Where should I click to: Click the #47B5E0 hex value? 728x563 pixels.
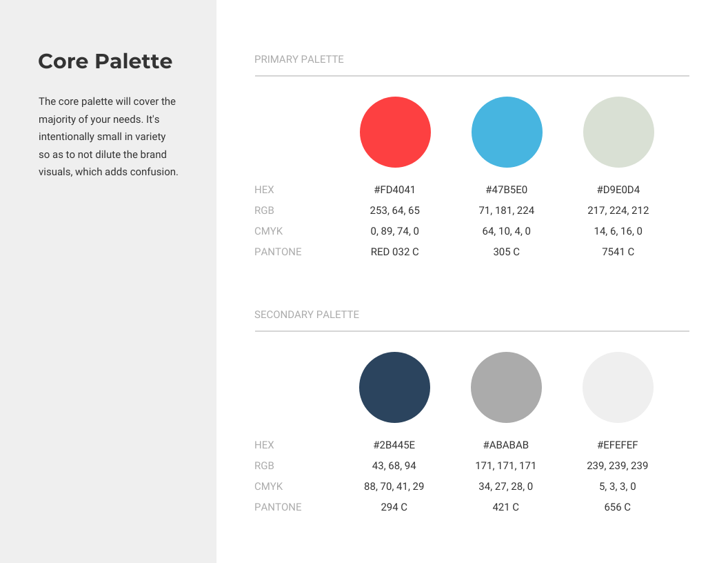(x=507, y=190)
